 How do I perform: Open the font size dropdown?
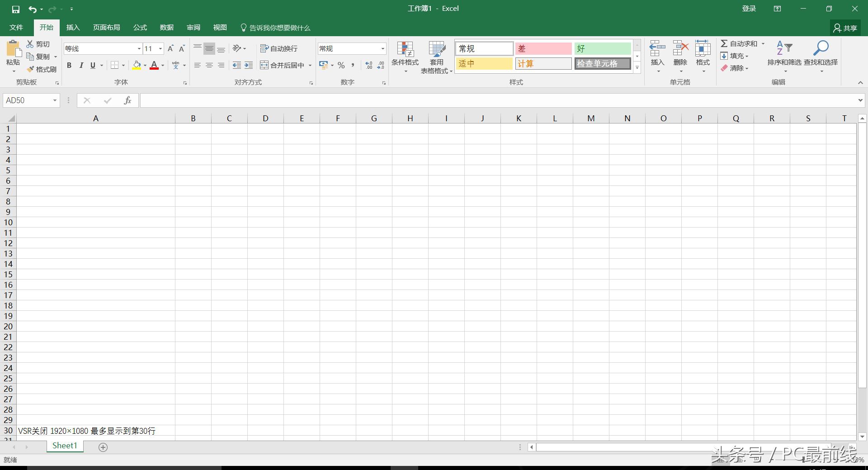click(x=160, y=49)
